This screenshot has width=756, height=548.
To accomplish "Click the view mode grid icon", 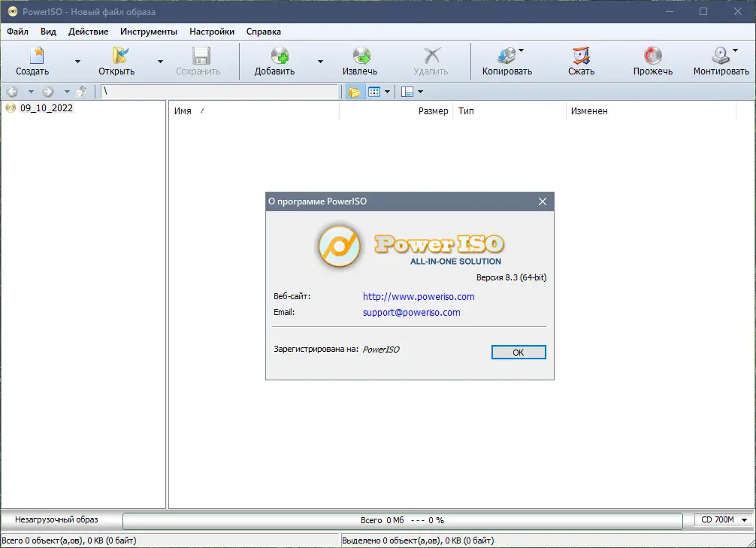I will (x=374, y=92).
